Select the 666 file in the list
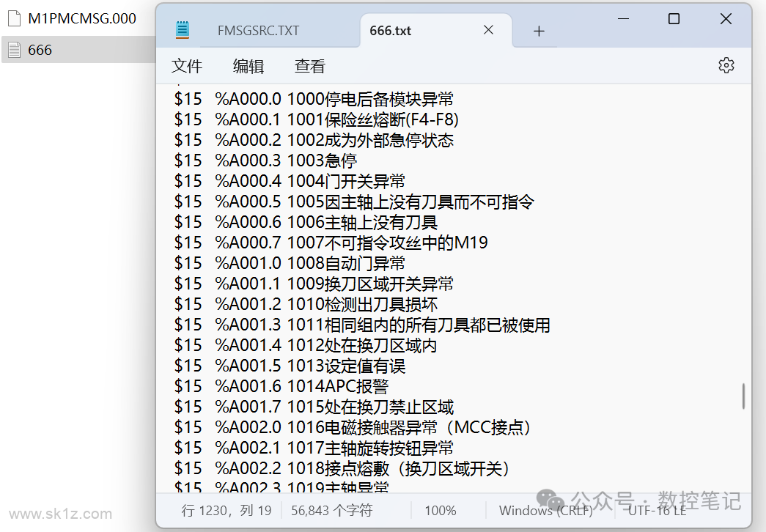The width and height of the screenshot is (766, 532). [x=78, y=50]
